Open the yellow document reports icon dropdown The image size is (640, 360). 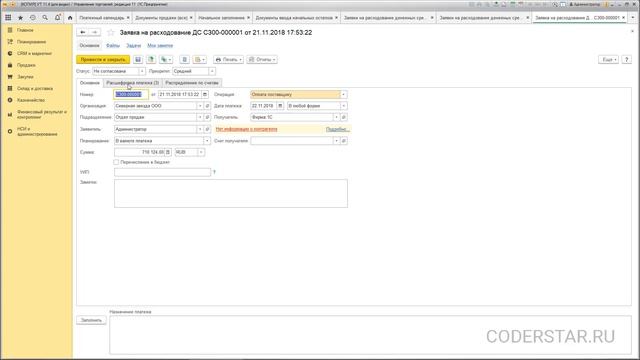point(200,60)
